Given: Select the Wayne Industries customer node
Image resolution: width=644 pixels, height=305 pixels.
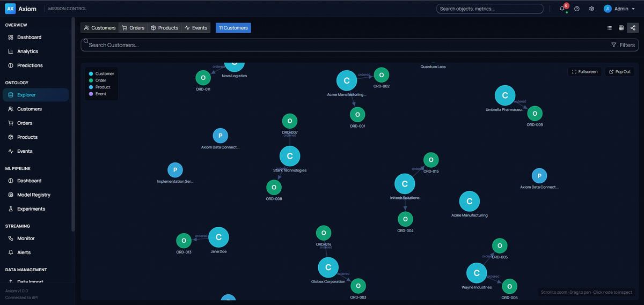Looking at the screenshot, I should coord(477,273).
